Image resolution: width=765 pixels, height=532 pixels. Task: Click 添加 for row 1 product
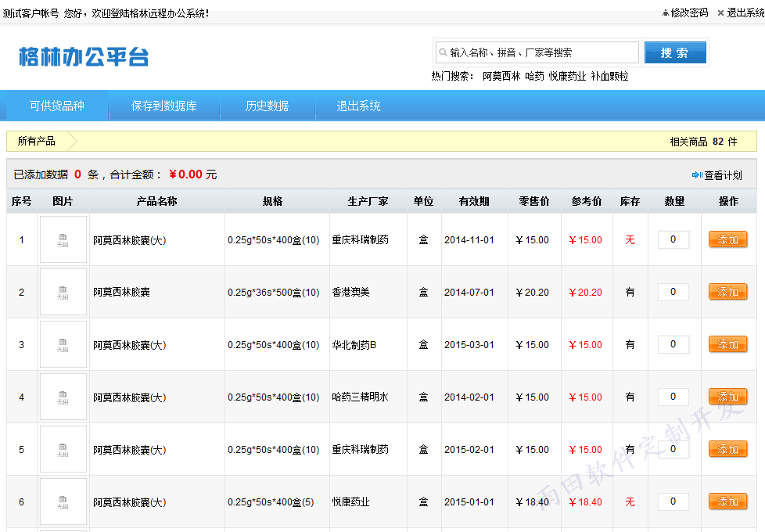[x=728, y=239]
